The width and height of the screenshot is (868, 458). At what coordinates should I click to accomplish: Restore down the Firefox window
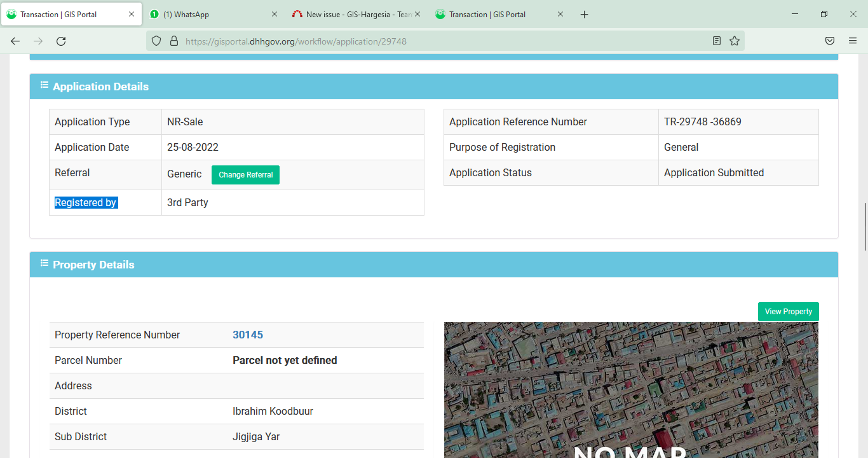coord(824,14)
